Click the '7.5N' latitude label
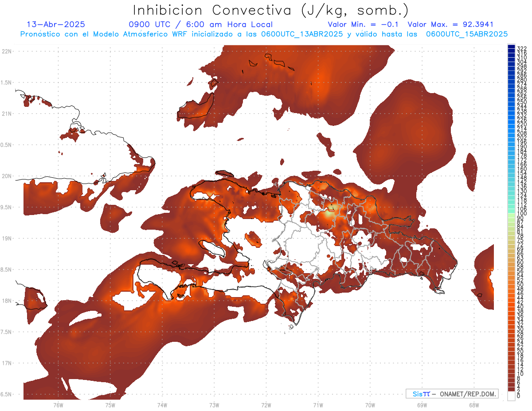 pos(7,332)
